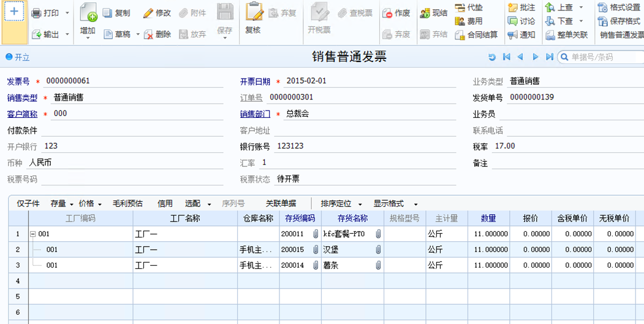Open the 销售部门 department link
The image size is (644, 324).
(255, 114)
